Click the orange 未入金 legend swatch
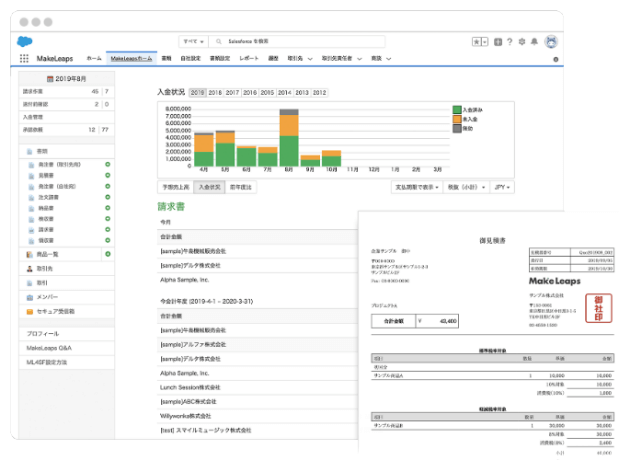Viewport: 619px width, 460px height. pos(457,119)
